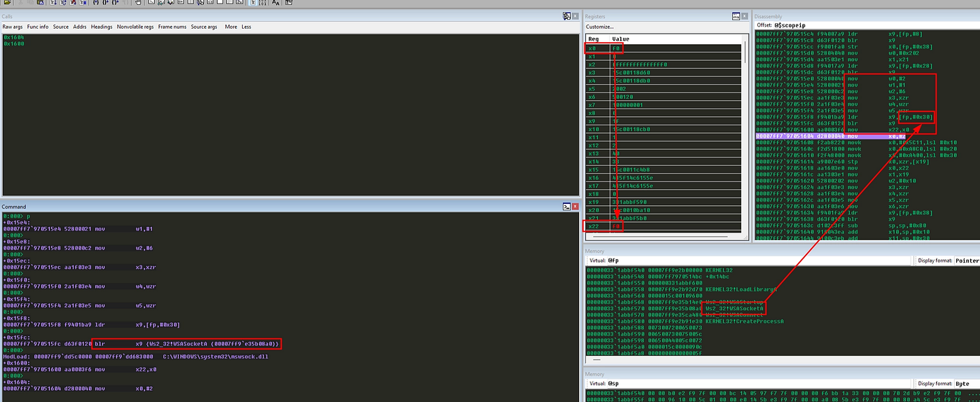Open Display format Pointer dropdown

point(967,261)
